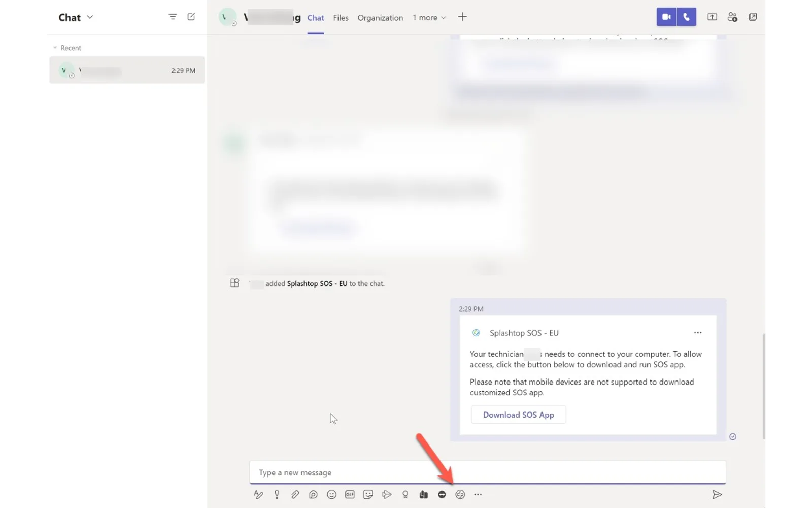Open the sticker picker
Screen dimensions: 812x508
tap(368, 494)
